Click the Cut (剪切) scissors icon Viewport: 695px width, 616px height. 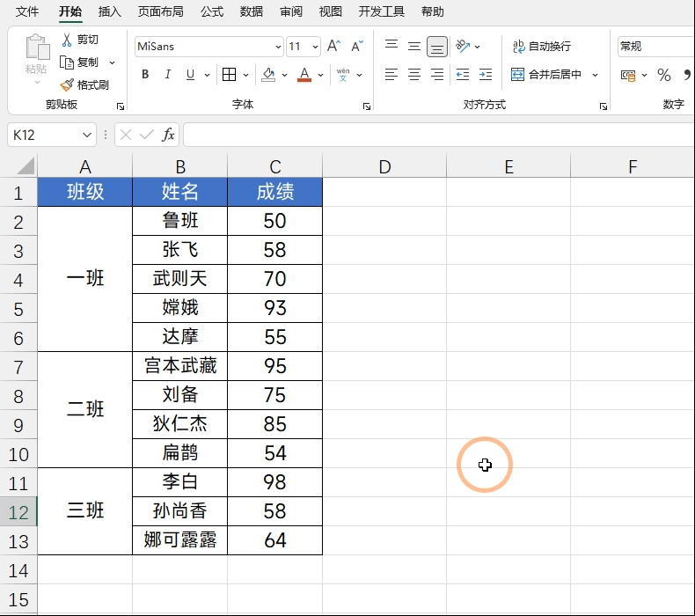(x=67, y=40)
